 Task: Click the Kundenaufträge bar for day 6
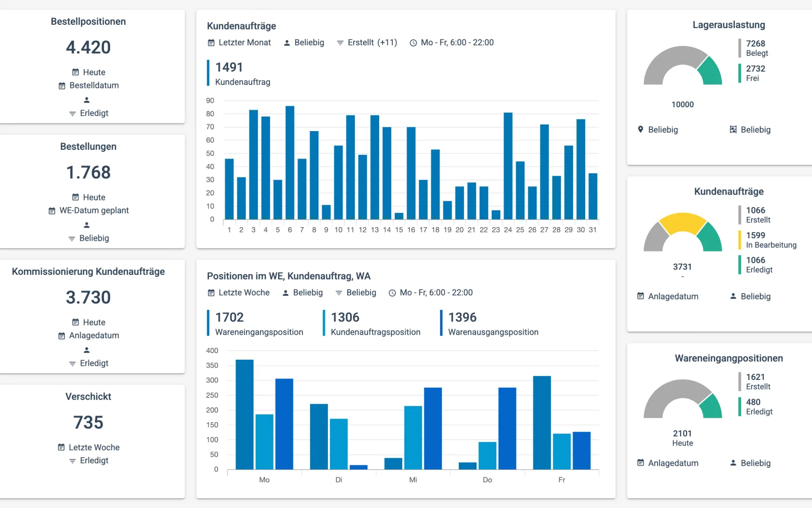[290, 163]
